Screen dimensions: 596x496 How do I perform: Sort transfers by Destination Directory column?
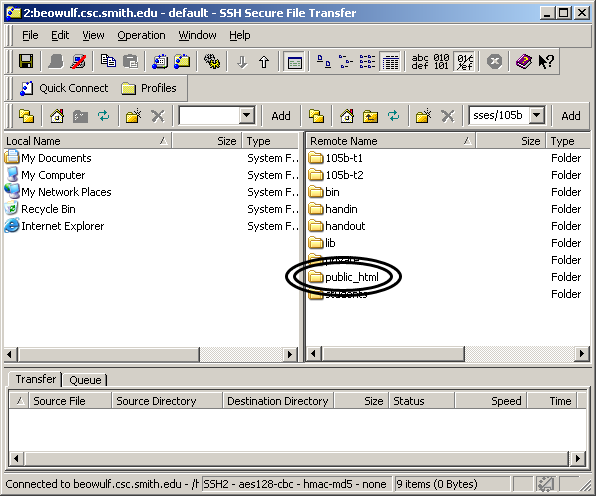tap(278, 401)
